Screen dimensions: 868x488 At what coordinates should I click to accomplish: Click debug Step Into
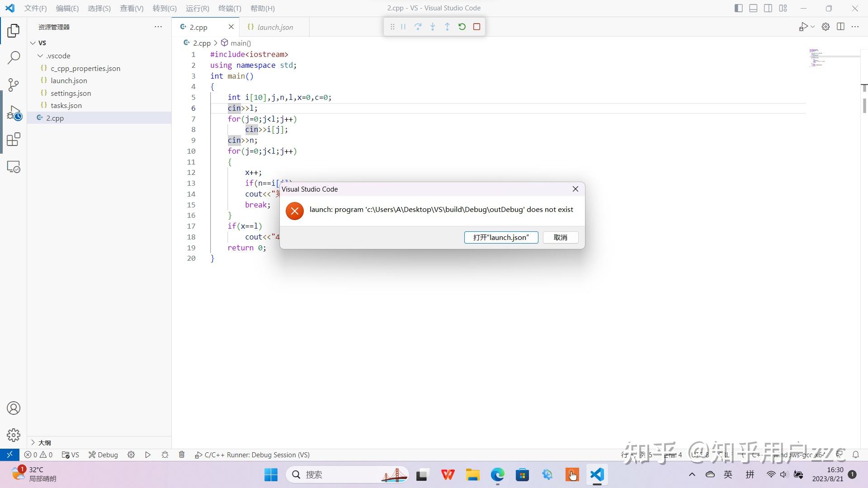(x=433, y=27)
